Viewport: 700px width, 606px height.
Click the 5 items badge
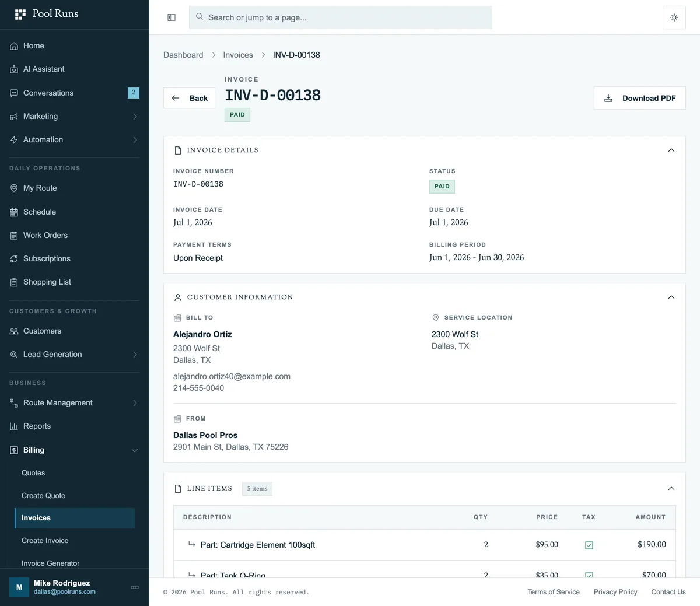pos(257,489)
